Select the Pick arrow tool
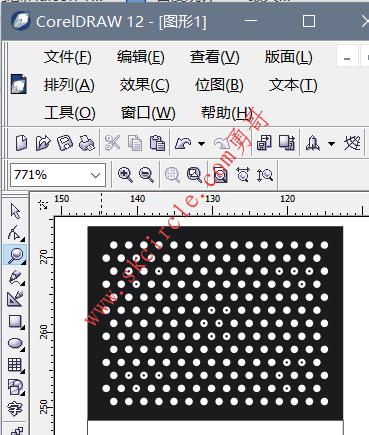Viewport: 369px width, 435px height. [x=15, y=211]
